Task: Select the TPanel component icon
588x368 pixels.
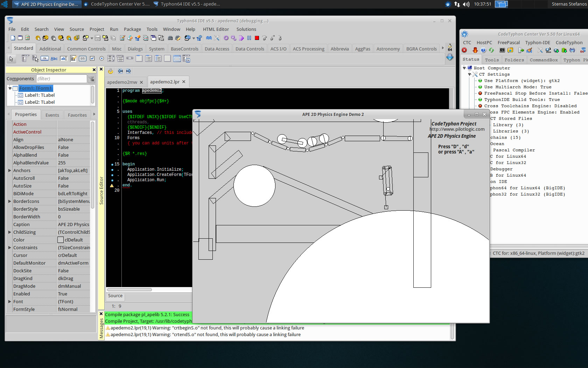Action: point(167,59)
